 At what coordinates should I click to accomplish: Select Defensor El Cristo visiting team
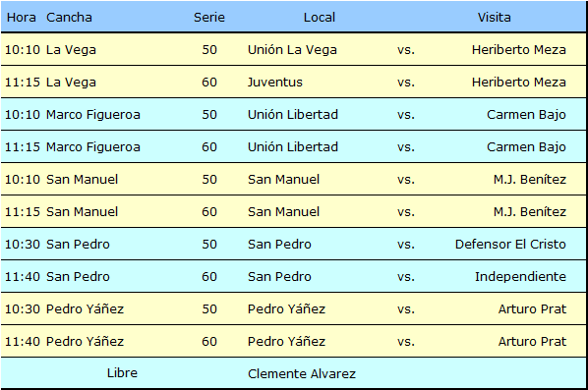(510, 245)
